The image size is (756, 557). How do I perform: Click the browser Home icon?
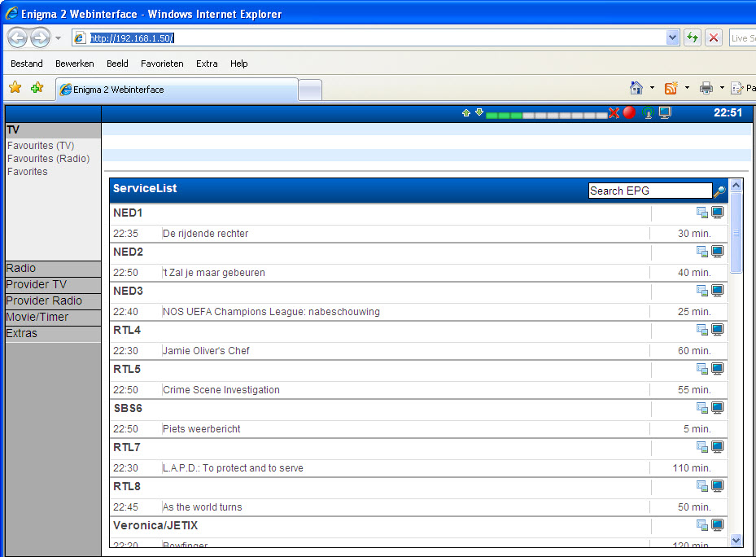(x=636, y=88)
